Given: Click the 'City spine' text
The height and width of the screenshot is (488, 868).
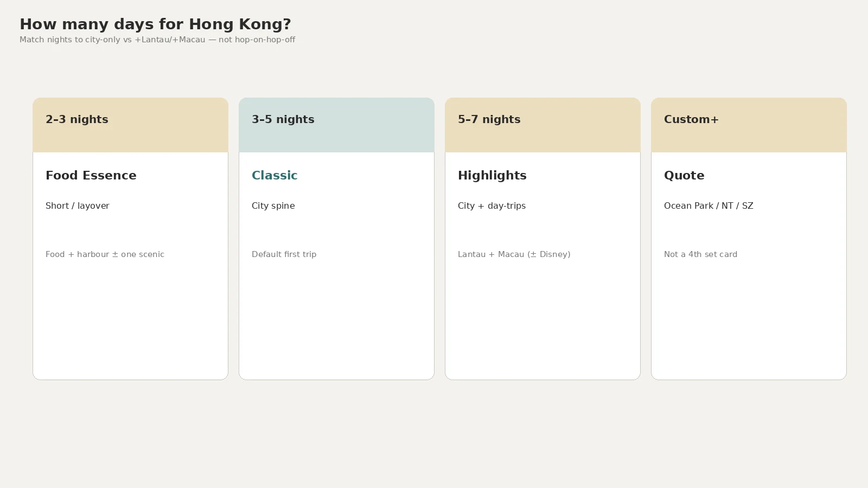Looking at the screenshot, I should [x=273, y=206].
